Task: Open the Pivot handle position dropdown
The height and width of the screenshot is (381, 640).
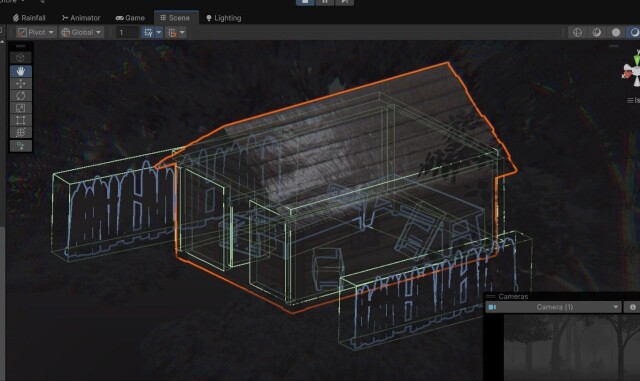Action: pyautogui.click(x=36, y=32)
